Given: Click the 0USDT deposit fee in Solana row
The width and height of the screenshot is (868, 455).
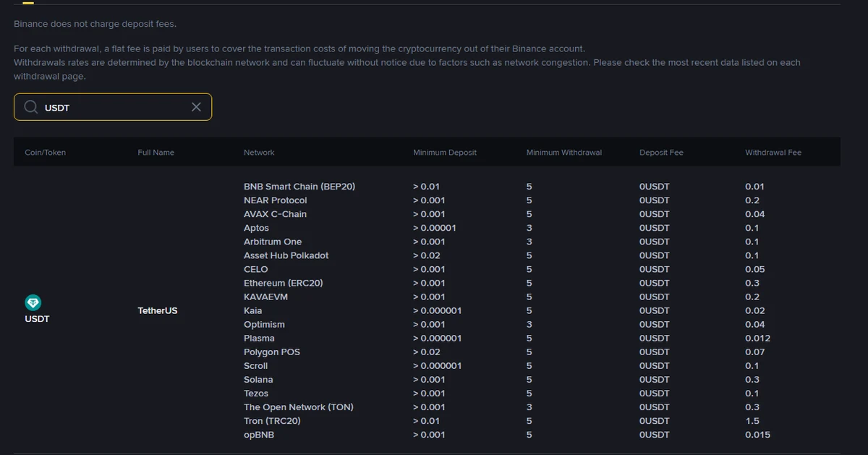Looking at the screenshot, I should [655, 379].
